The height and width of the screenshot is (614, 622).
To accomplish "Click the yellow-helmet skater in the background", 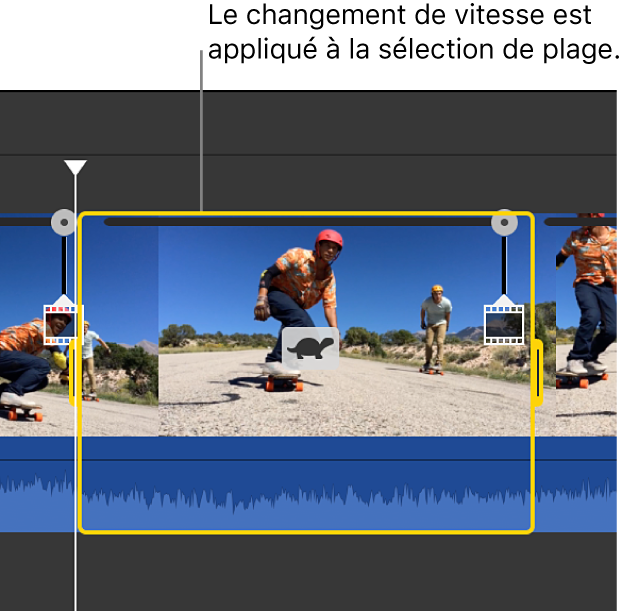I will (x=435, y=325).
